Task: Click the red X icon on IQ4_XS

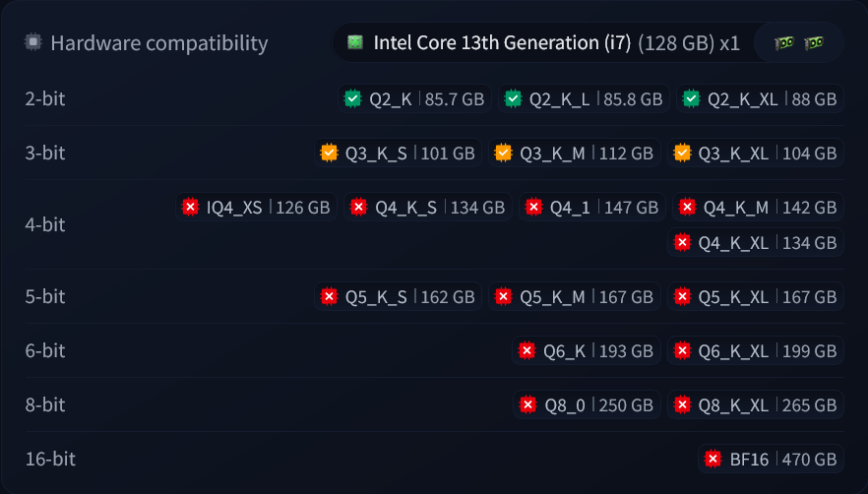Action: click(191, 207)
